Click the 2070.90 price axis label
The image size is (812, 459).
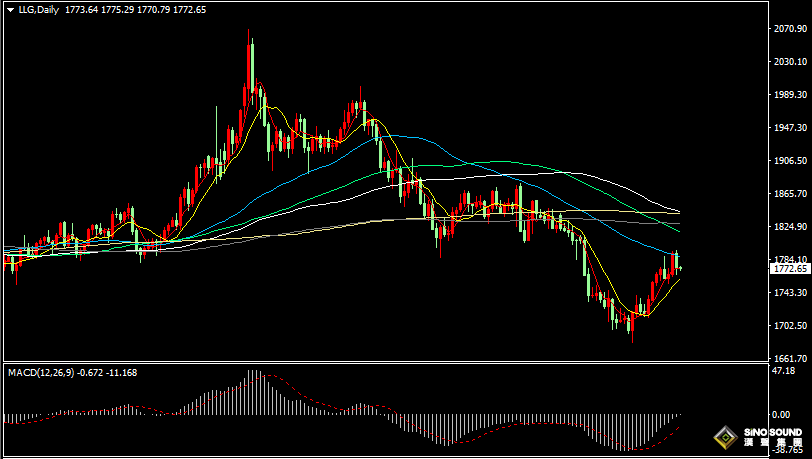tap(790, 28)
